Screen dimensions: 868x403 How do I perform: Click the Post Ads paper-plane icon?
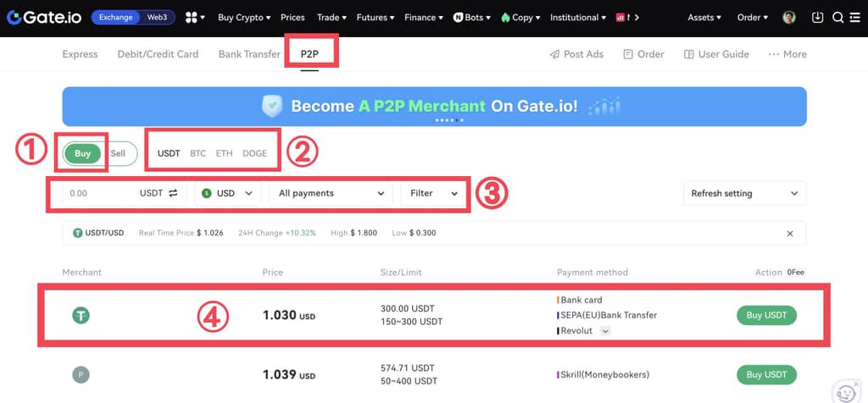[555, 54]
